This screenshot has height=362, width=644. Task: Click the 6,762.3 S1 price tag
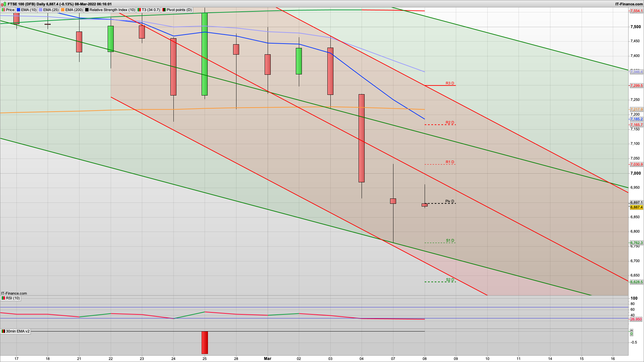[x=636, y=243]
